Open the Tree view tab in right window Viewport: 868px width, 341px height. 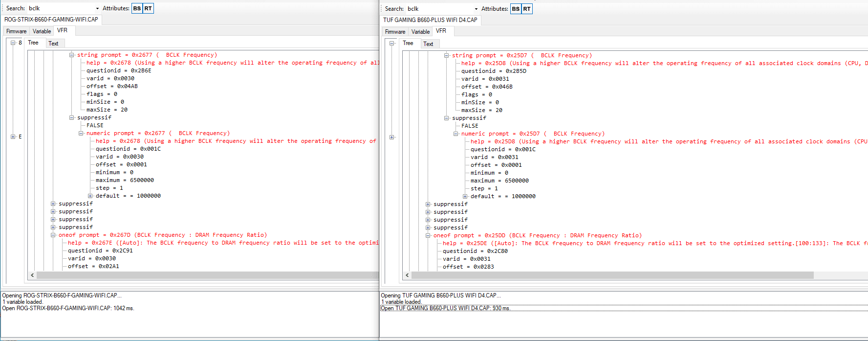(408, 43)
